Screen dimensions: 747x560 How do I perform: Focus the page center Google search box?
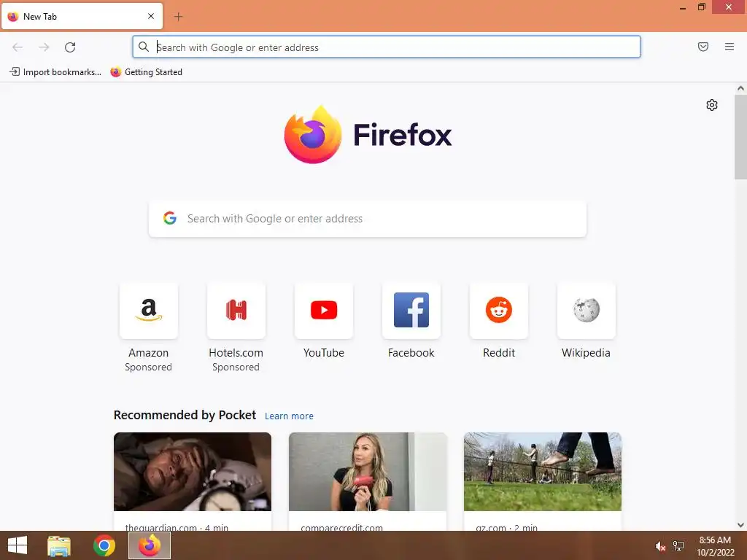[x=368, y=219]
